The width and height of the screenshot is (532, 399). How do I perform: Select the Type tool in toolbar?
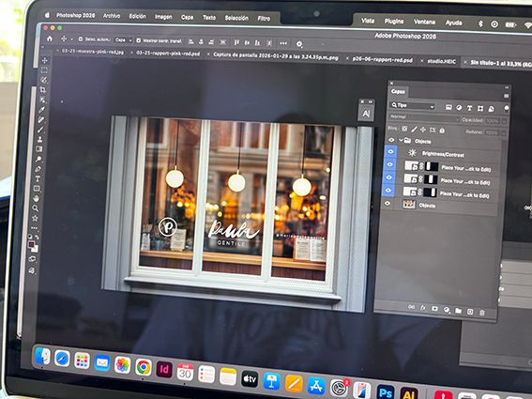(x=38, y=178)
